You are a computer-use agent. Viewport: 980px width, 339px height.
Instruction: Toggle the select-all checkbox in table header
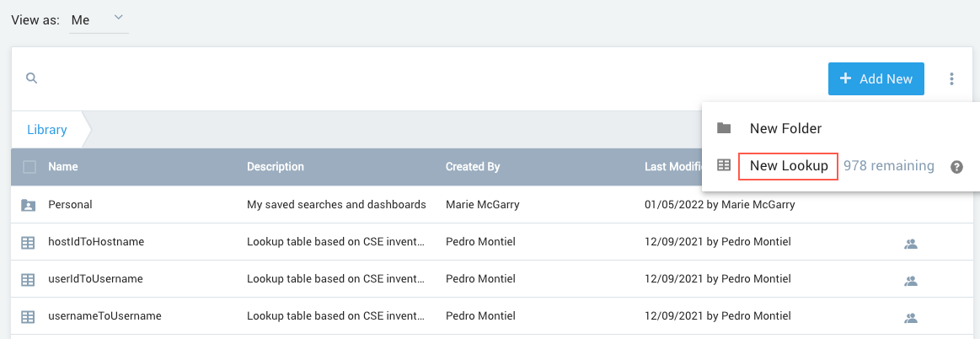pos(29,167)
